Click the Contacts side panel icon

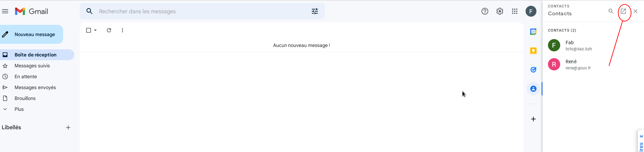533,89
